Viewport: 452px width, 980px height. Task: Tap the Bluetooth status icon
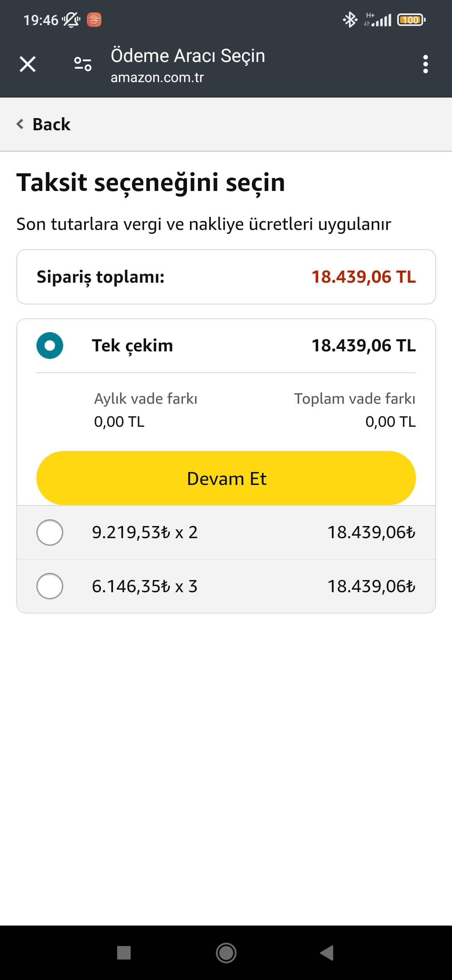pyautogui.click(x=349, y=20)
